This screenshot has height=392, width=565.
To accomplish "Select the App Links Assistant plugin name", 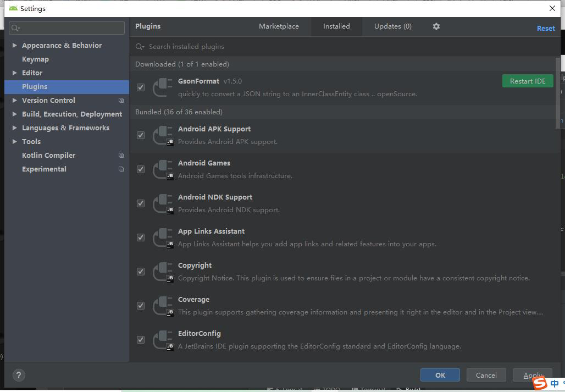I will (x=211, y=231).
